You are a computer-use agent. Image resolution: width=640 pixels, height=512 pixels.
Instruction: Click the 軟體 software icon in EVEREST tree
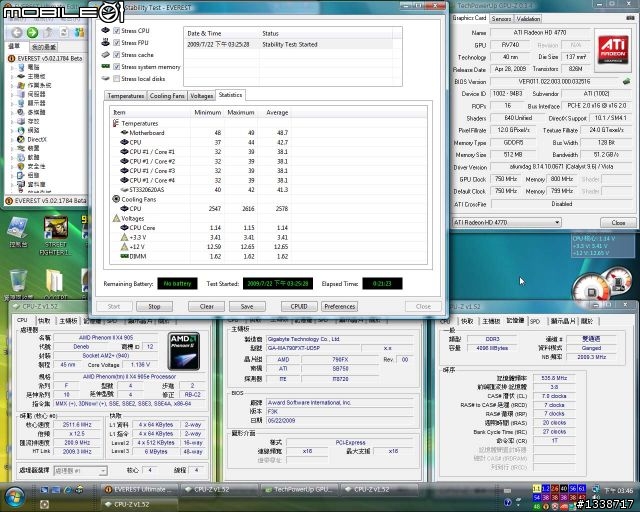(x=21, y=157)
